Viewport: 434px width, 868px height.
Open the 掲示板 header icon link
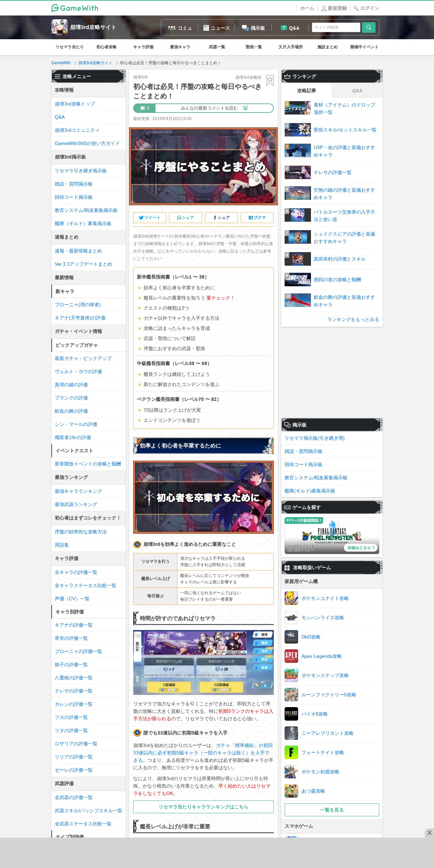click(x=254, y=28)
